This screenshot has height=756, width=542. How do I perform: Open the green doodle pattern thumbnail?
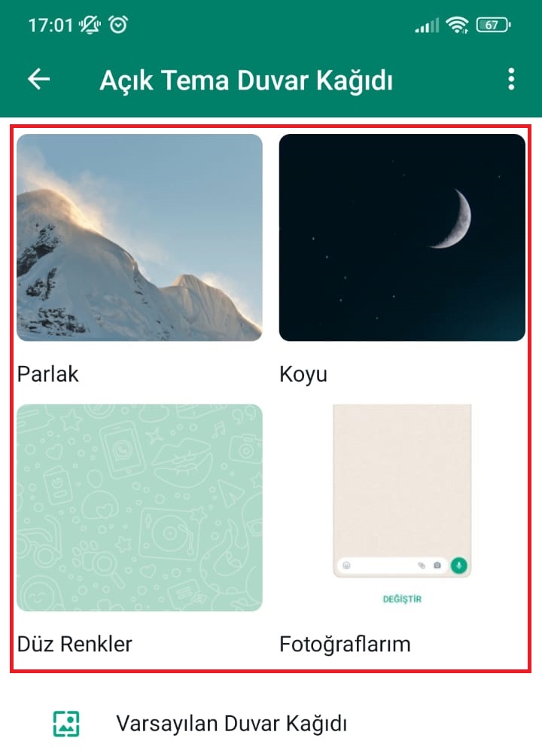(139, 508)
